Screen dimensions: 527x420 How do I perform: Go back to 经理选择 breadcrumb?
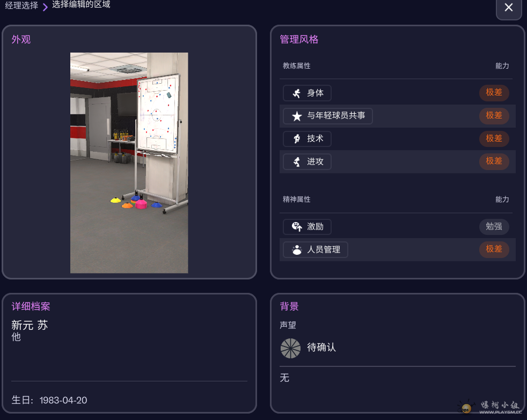pos(21,5)
